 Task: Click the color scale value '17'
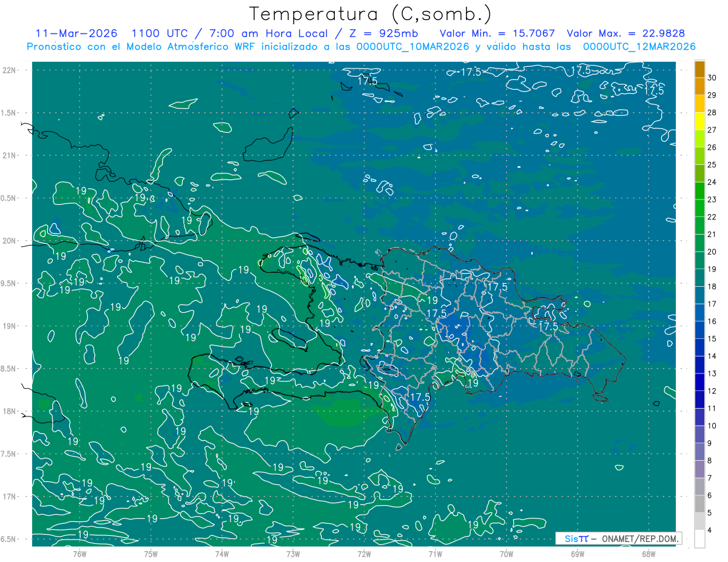point(712,304)
